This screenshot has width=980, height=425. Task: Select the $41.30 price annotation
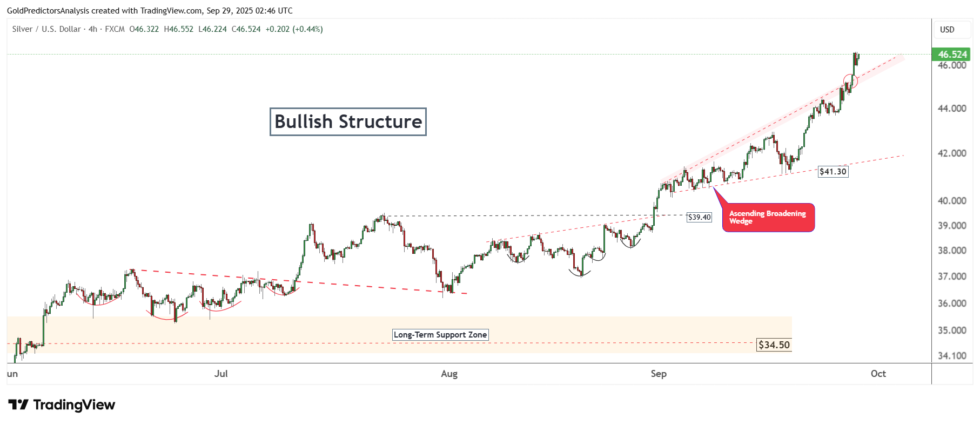[833, 172]
